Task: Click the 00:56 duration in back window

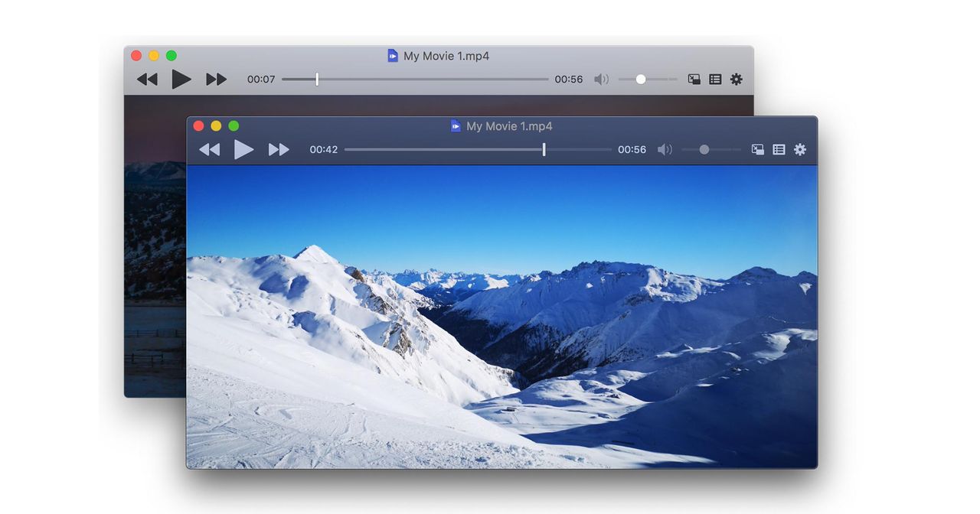Action: (569, 80)
